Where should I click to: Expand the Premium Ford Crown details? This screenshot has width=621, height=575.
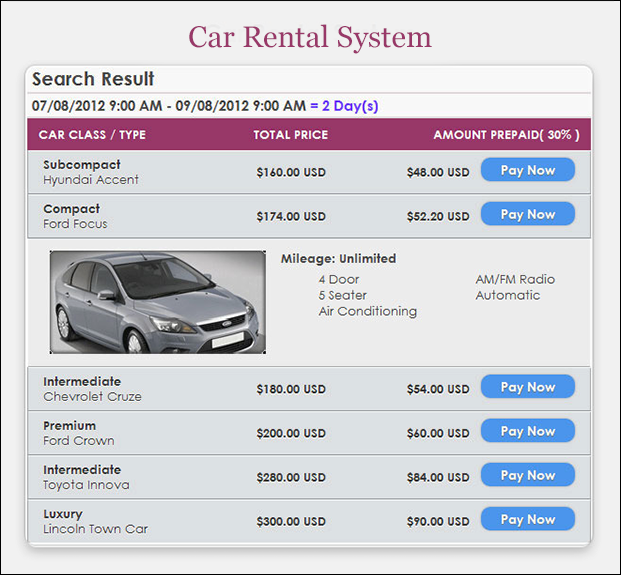(78, 433)
